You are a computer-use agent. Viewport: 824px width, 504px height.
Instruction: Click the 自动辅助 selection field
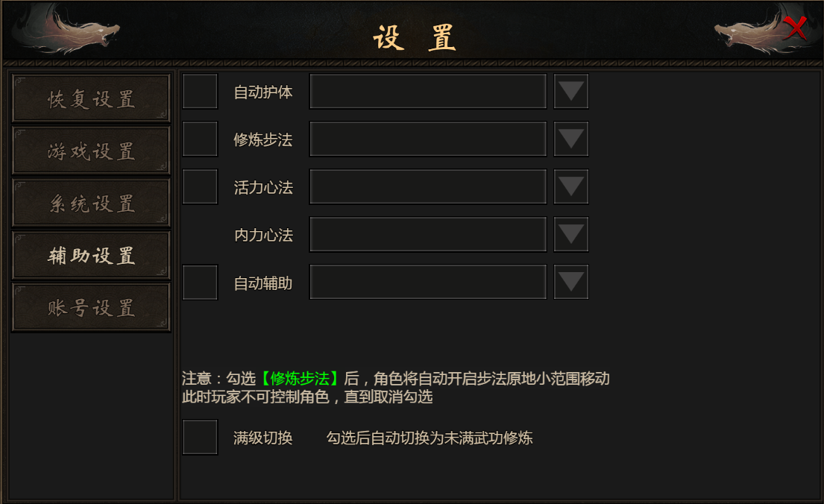[x=428, y=283]
